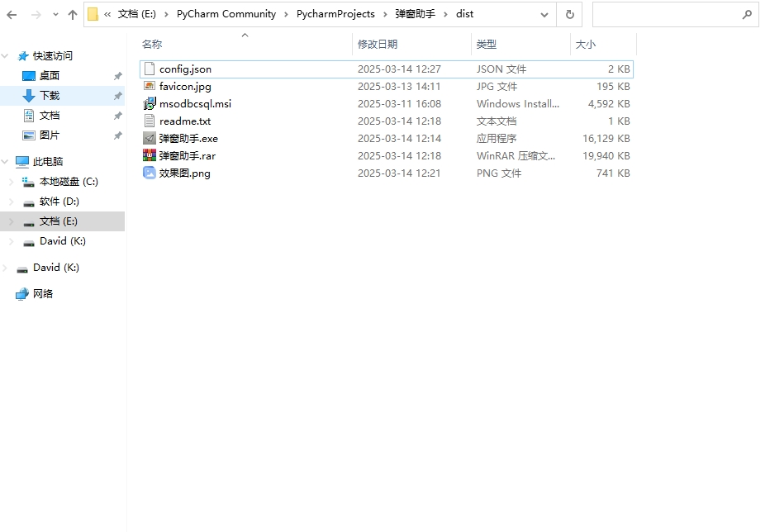770x532 pixels.
Task: Expand the 软件 (D:) drive node
Action: click(11, 202)
